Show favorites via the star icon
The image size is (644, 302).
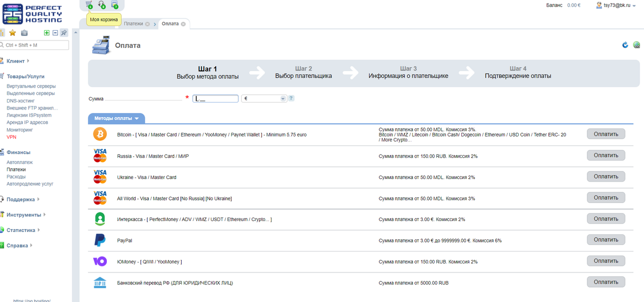pos(12,33)
